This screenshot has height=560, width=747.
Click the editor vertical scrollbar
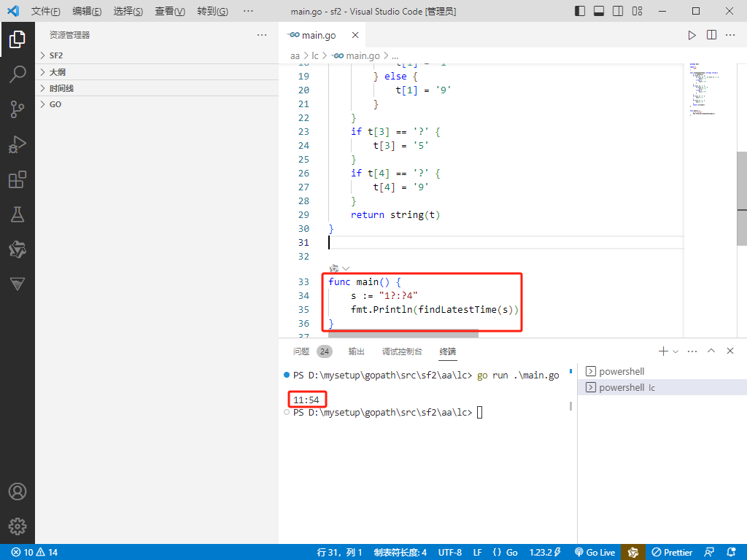click(x=742, y=198)
